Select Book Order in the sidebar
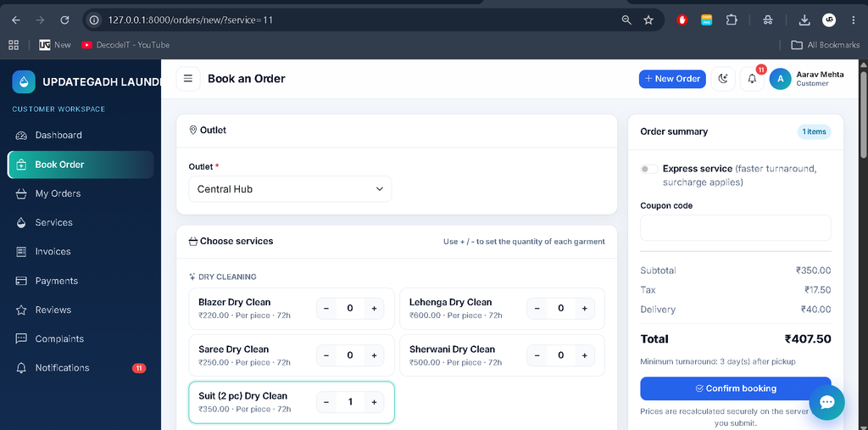 pos(81,165)
